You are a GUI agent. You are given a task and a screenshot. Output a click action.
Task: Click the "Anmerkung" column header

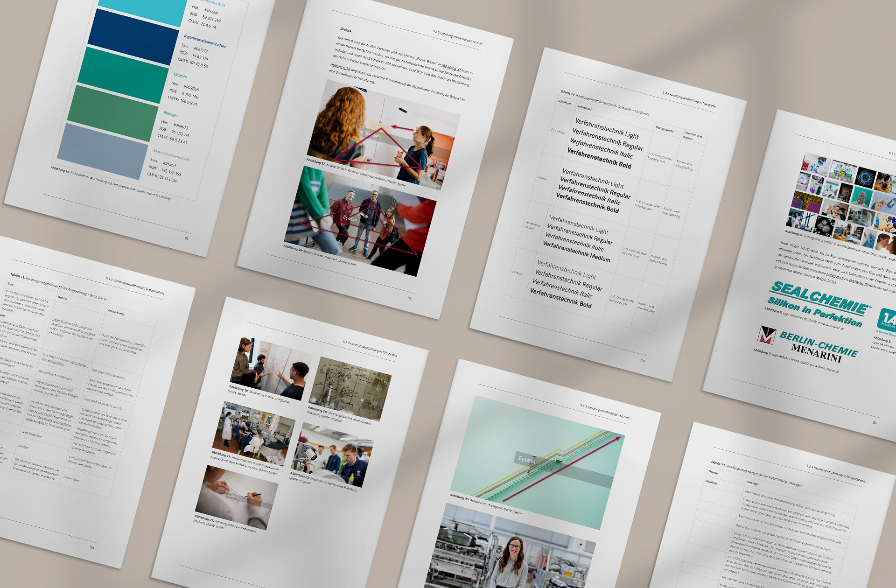(x=116, y=312)
